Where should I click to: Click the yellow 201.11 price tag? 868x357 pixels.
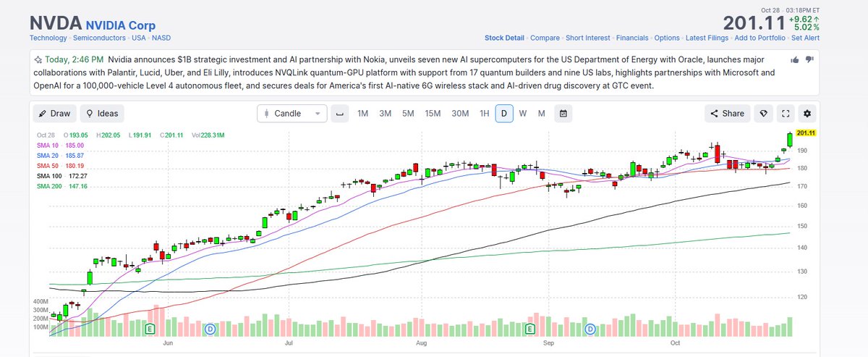pos(805,133)
